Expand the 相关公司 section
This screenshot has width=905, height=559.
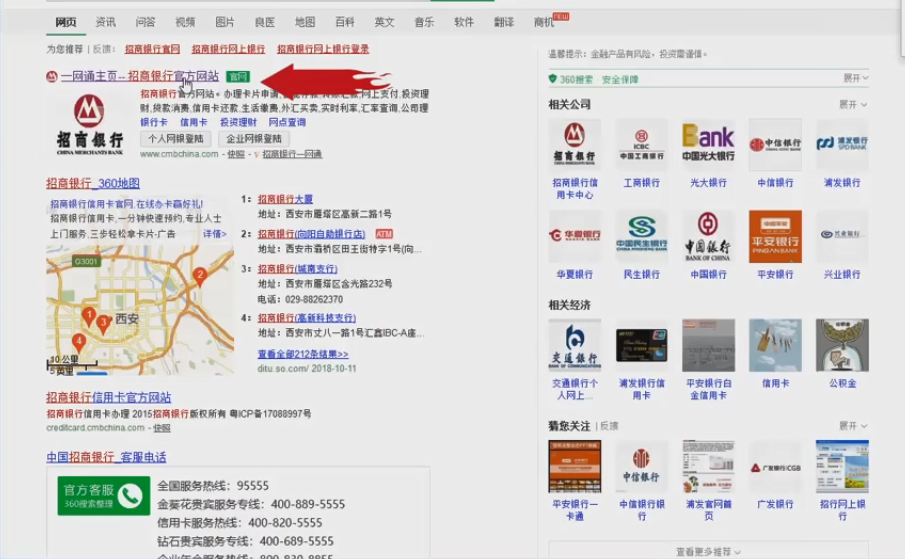(852, 105)
